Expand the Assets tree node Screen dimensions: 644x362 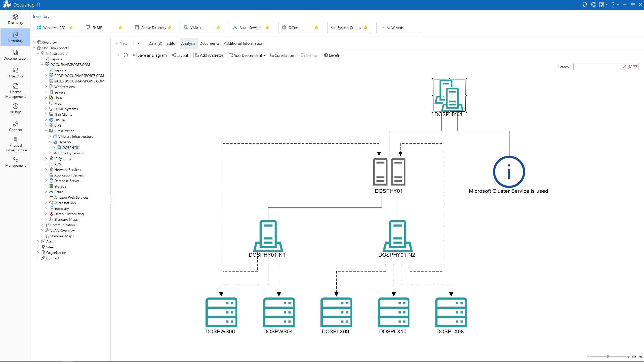point(38,241)
